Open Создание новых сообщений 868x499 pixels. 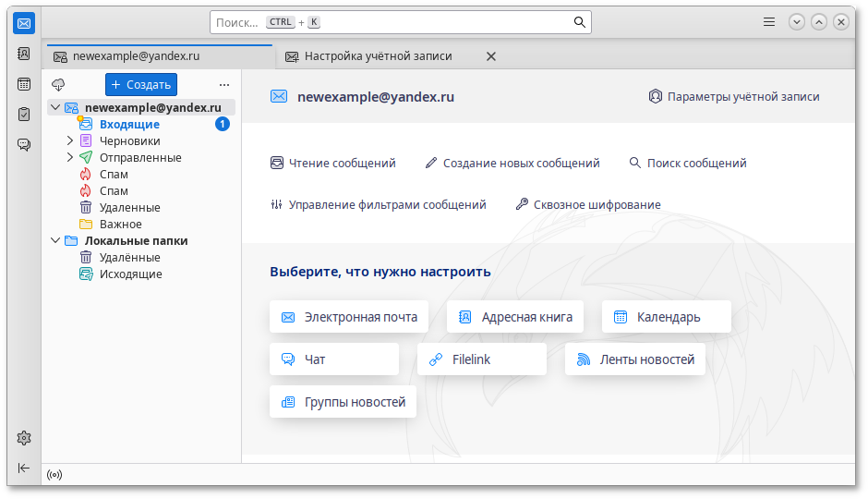512,163
